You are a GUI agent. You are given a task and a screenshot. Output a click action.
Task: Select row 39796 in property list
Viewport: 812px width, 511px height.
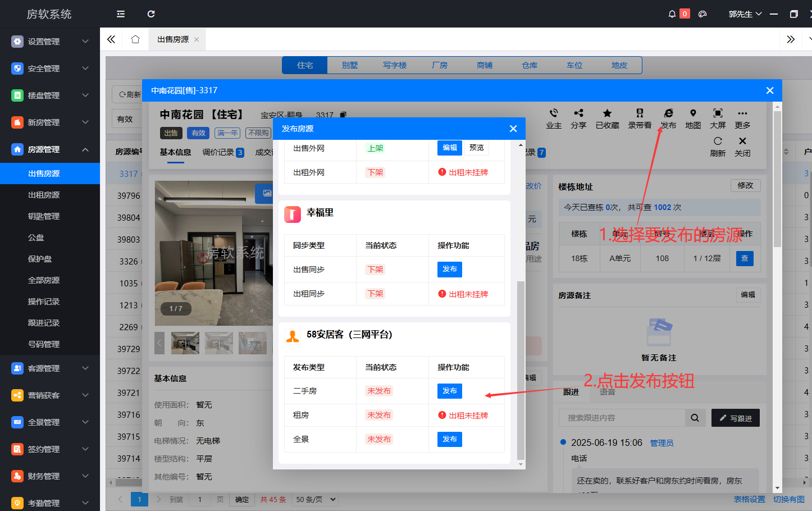[129, 196]
